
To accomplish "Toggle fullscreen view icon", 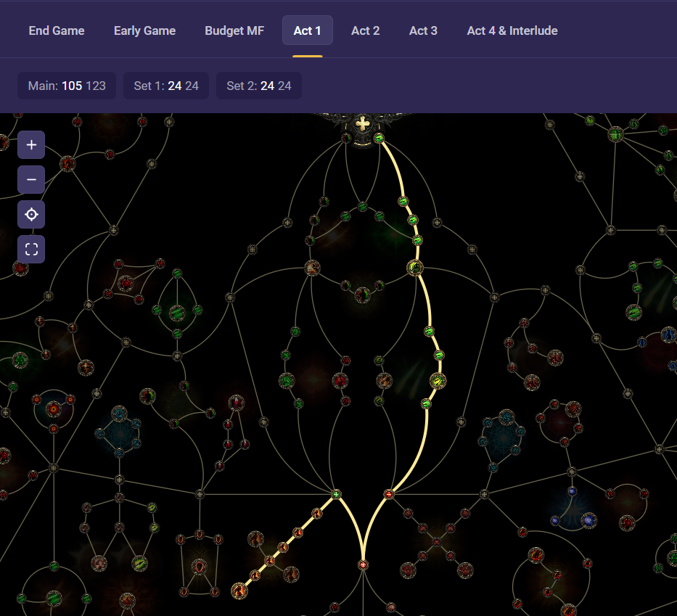I will [x=31, y=250].
